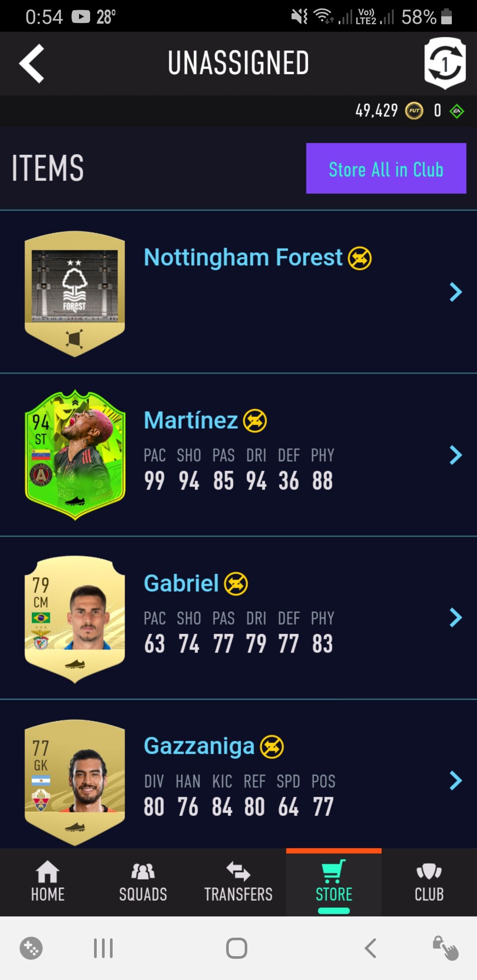477x980 pixels.
Task: Tap untradeable icon beside Martínez
Action: tap(255, 421)
